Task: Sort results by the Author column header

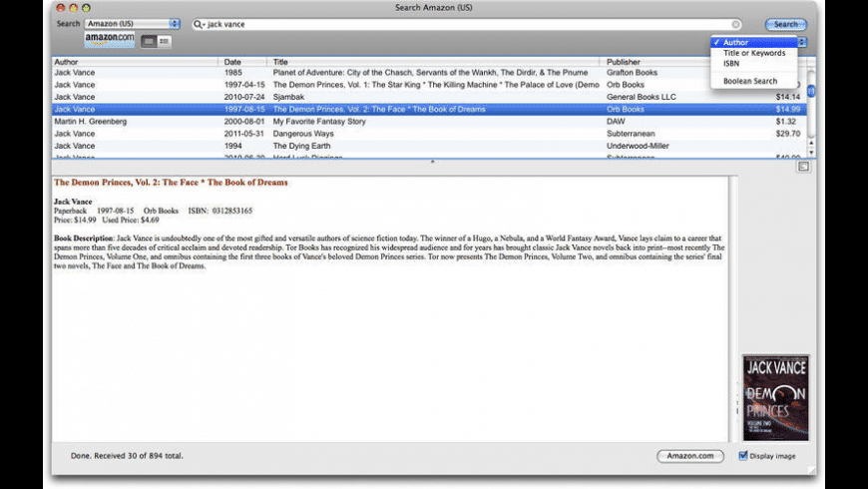Action: pyautogui.click(x=135, y=62)
